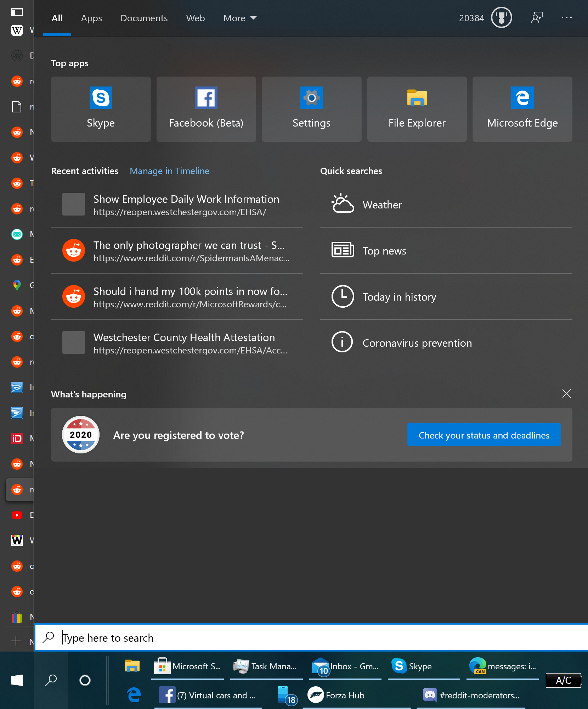Close the What's happening section

(566, 393)
